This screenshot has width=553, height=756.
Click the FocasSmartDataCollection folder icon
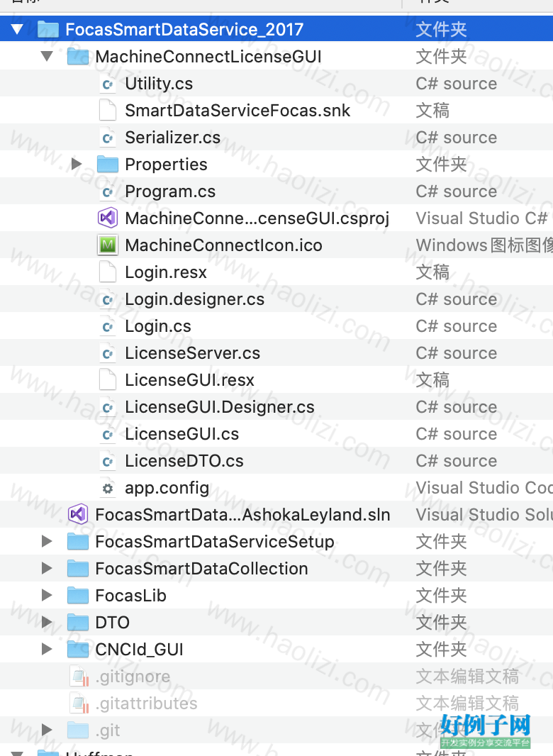(x=77, y=569)
